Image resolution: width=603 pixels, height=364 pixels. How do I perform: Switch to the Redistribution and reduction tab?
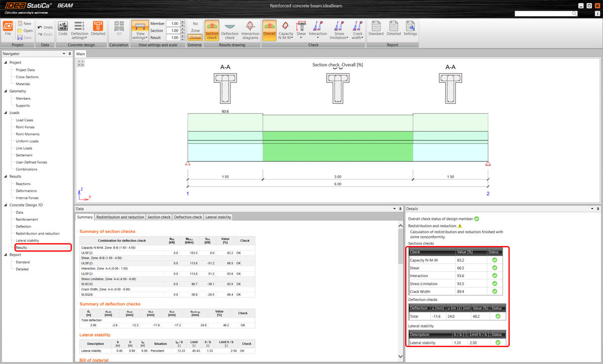pyautogui.click(x=121, y=217)
